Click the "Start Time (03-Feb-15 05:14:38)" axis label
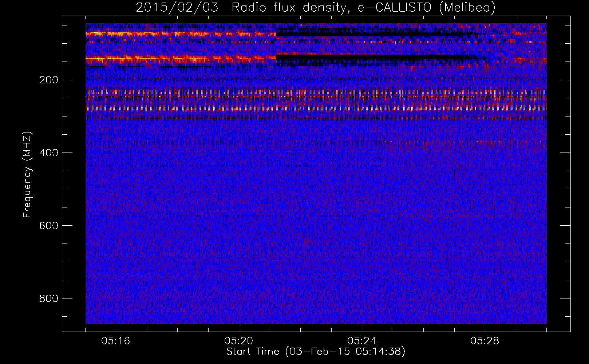The width and height of the screenshot is (589, 364). click(316, 352)
